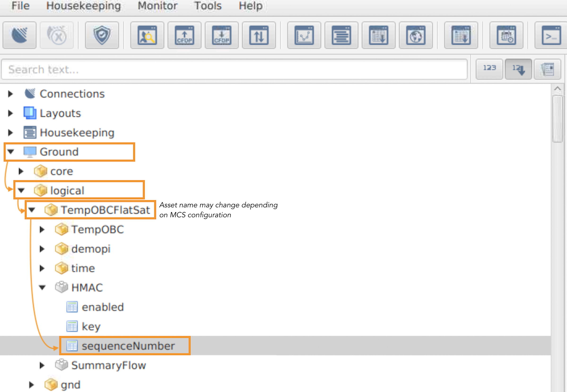Screen dimensions: 567x392
Task: Click the CFDP download toolbar button
Action: pos(222,35)
